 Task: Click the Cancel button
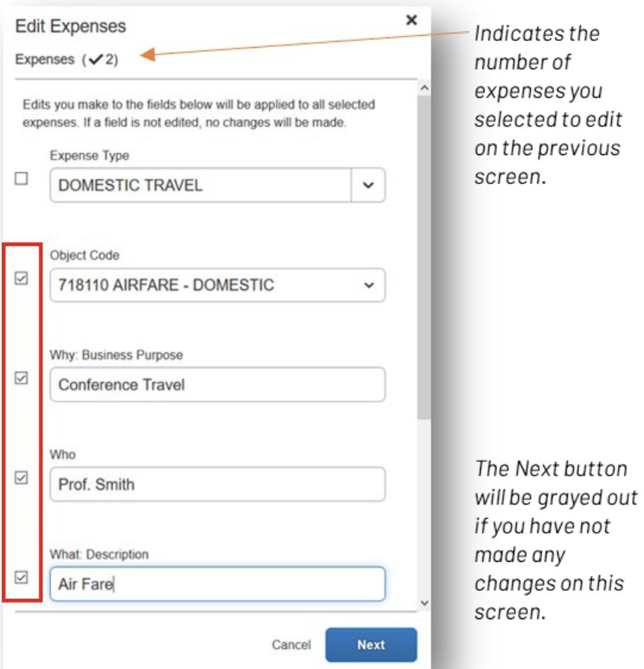pos(293,645)
